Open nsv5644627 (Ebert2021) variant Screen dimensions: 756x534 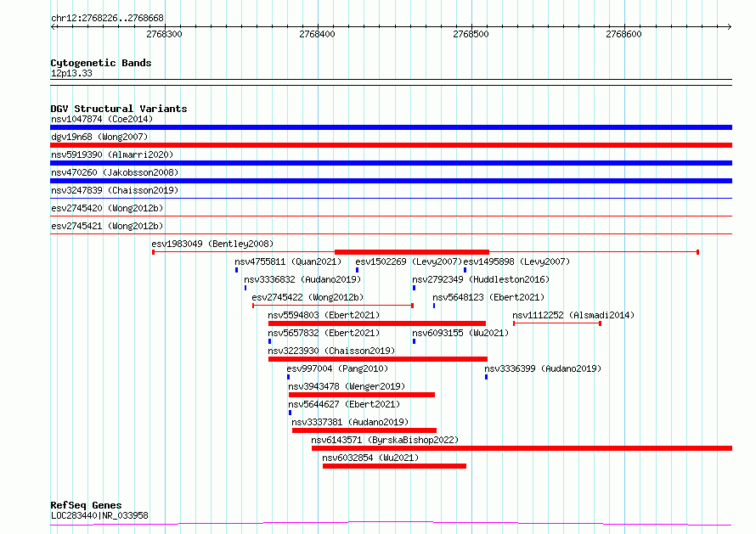344,404
